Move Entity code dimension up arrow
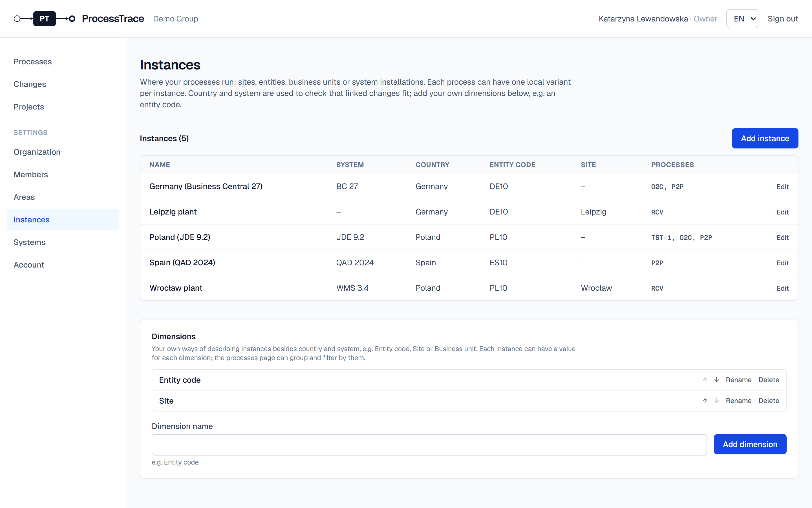This screenshot has width=812, height=508. coord(705,380)
